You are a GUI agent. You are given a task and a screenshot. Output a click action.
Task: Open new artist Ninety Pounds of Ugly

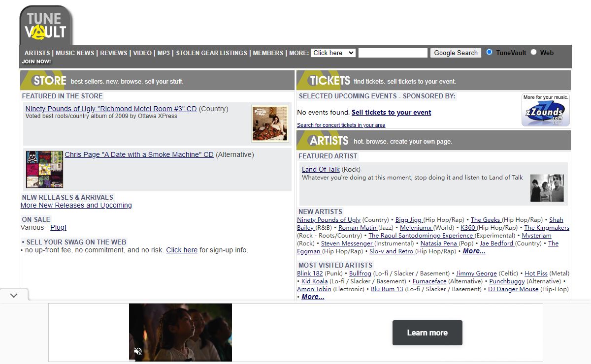329,220
